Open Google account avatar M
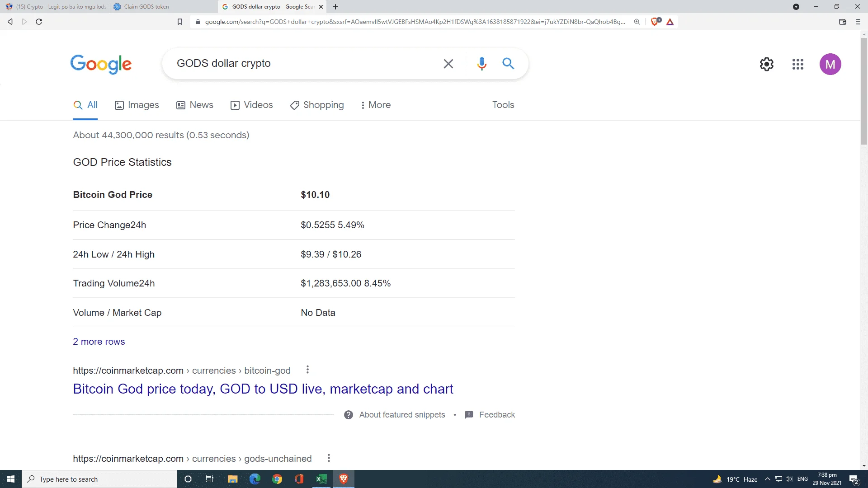 tap(830, 64)
